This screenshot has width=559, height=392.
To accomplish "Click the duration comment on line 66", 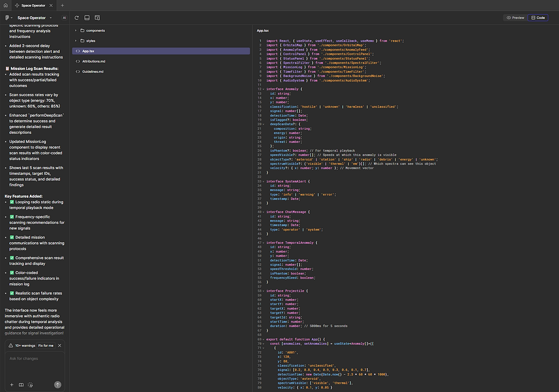I will click(x=326, y=326).
